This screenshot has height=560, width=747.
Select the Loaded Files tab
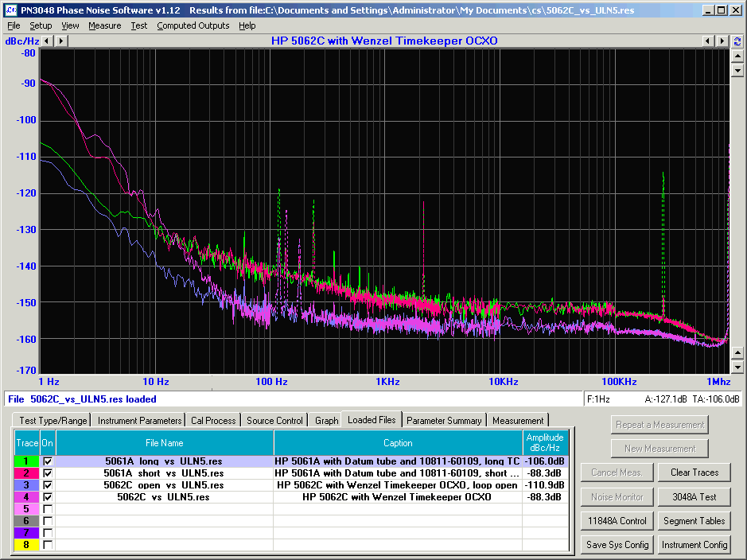tap(372, 419)
